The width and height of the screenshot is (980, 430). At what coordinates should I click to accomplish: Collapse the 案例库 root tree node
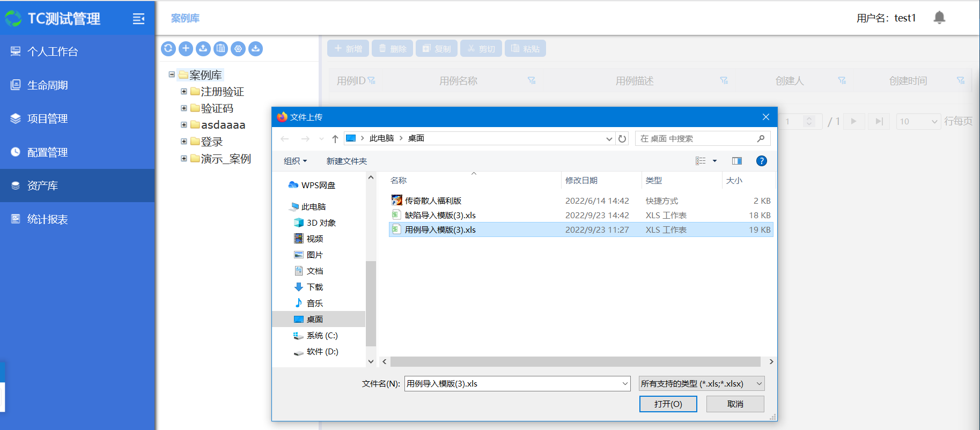[172, 75]
